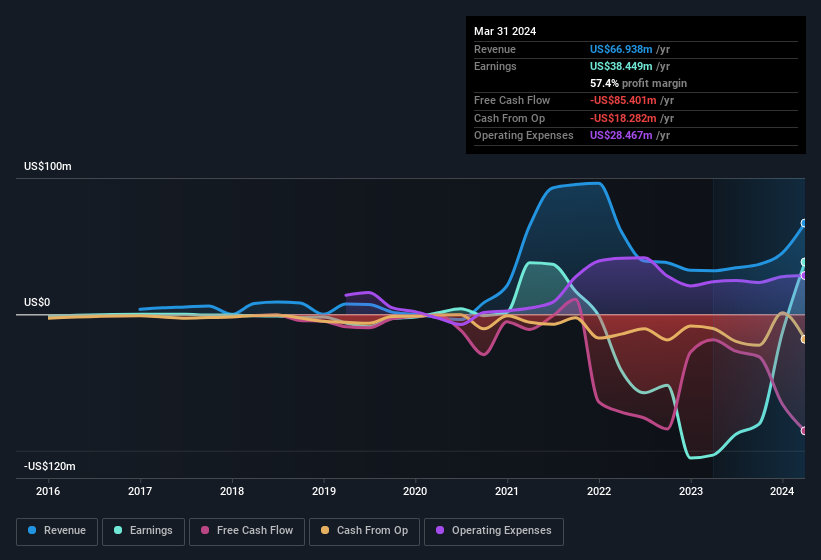Click the Operating Expenses label in tooltip

pyautogui.click(x=524, y=136)
